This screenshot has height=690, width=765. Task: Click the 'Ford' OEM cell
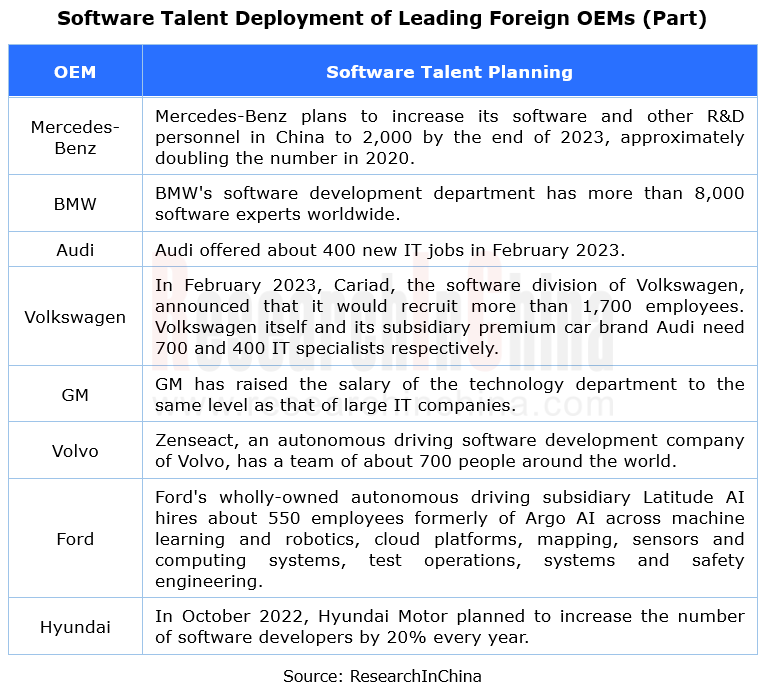click(x=75, y=539)
